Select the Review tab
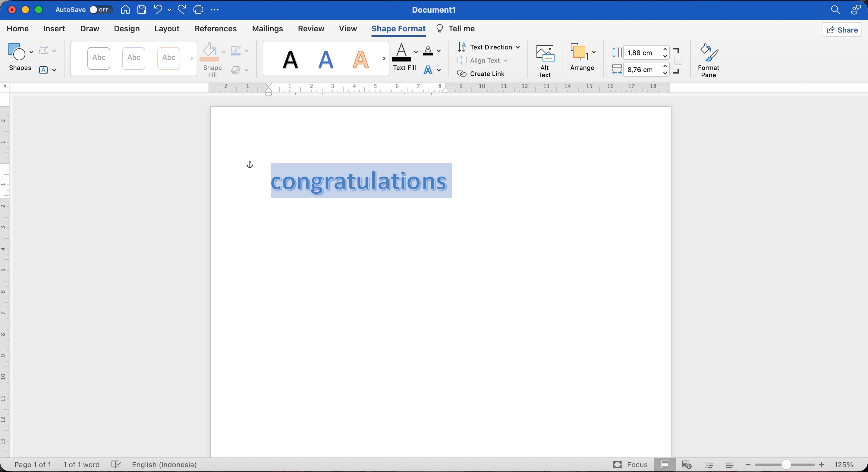Image resolution: width=868 pixels, height=472 pixels. click(x=311, y=29)
